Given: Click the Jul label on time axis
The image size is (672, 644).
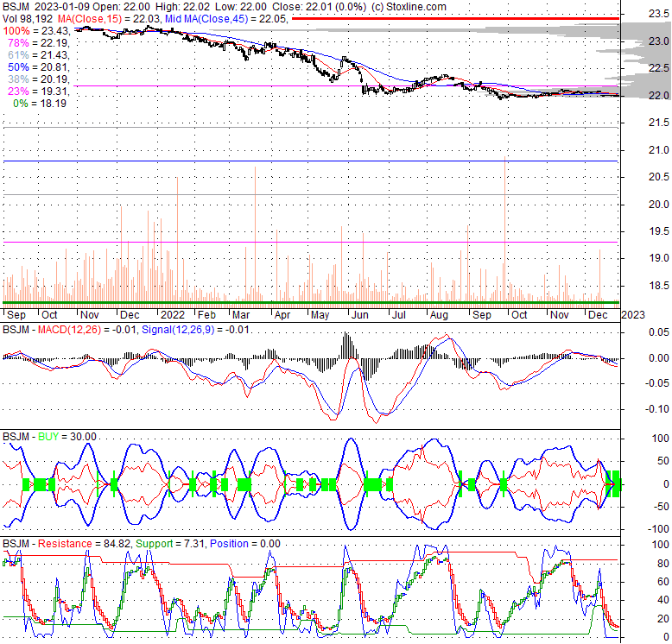Looking at the screenshot, I should click(398, 315).
